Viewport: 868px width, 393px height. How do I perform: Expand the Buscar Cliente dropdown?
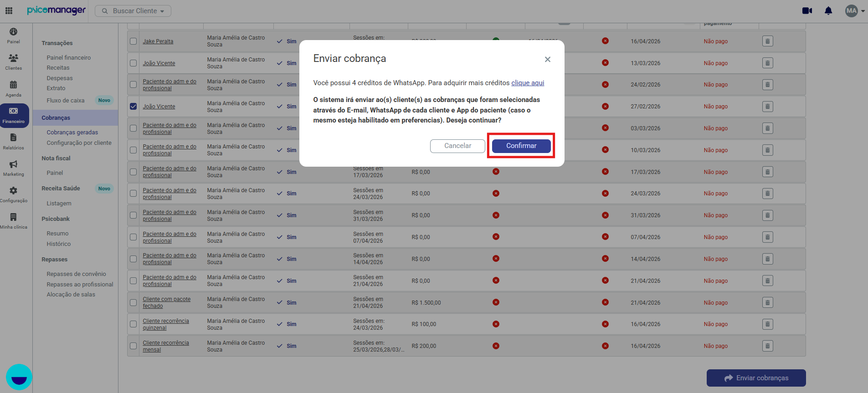tap(133, 11)
